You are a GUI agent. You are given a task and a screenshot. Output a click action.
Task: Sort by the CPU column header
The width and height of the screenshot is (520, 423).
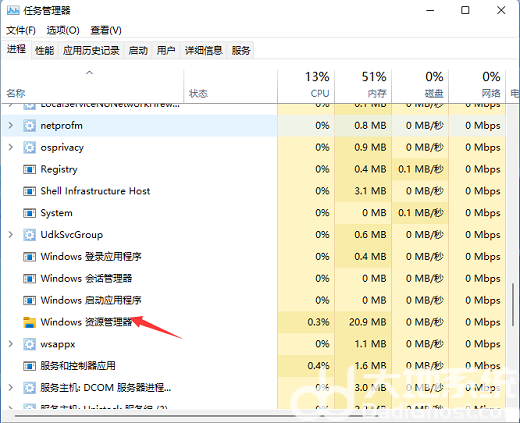click(306, 86)
